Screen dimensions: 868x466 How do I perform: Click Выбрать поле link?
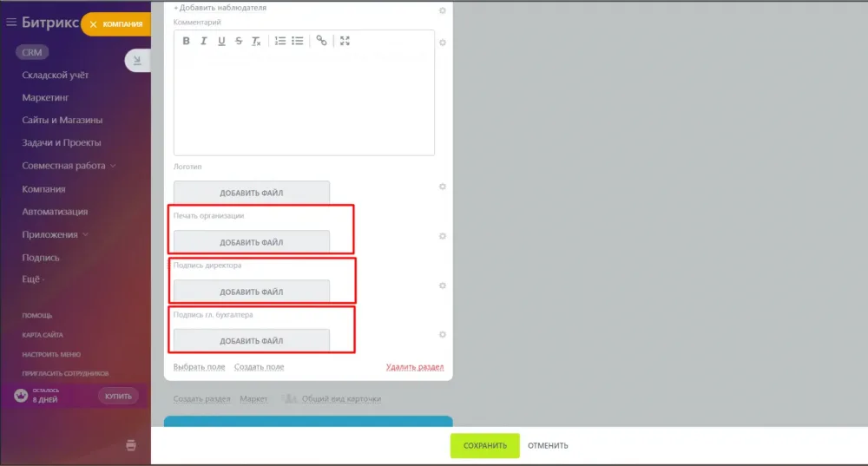(200, 367)
